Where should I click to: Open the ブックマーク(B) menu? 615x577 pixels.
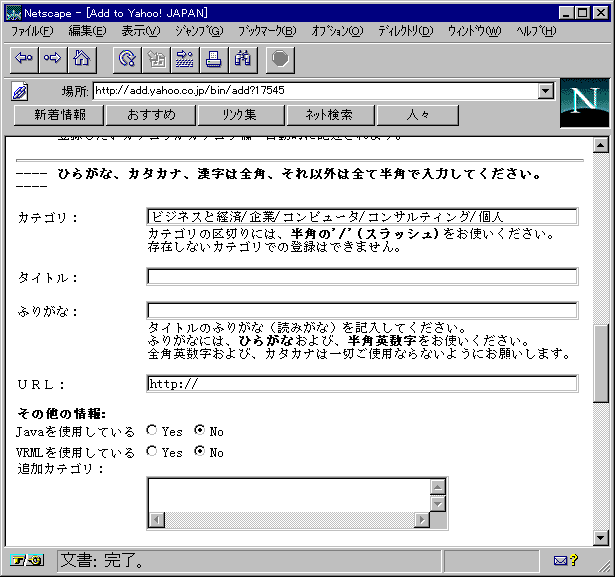[x=267, y=31]
